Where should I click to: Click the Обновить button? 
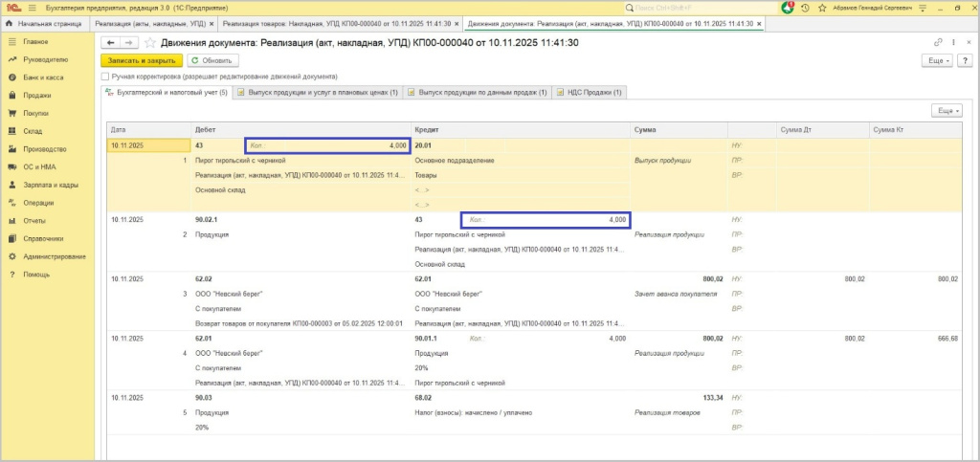pos(212,60)
